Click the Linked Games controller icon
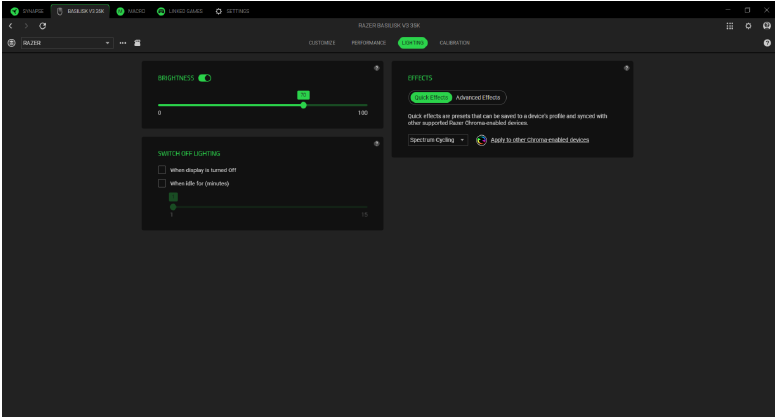775x417 pixels. click(x=161, y=11)
